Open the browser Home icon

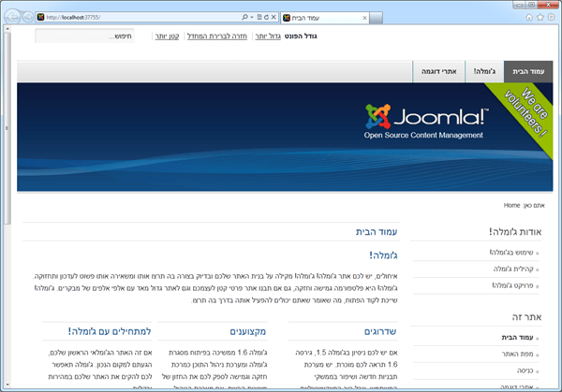(x=529, y=17)
